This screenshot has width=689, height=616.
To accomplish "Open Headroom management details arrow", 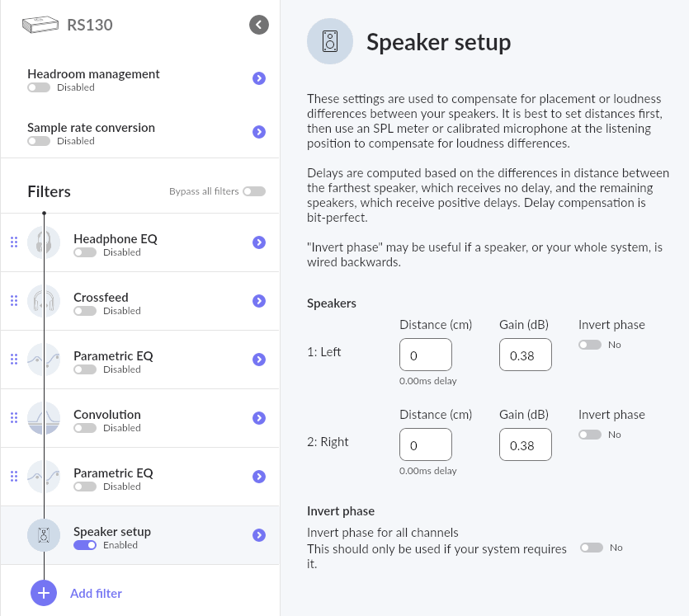I will pos(259,78).
